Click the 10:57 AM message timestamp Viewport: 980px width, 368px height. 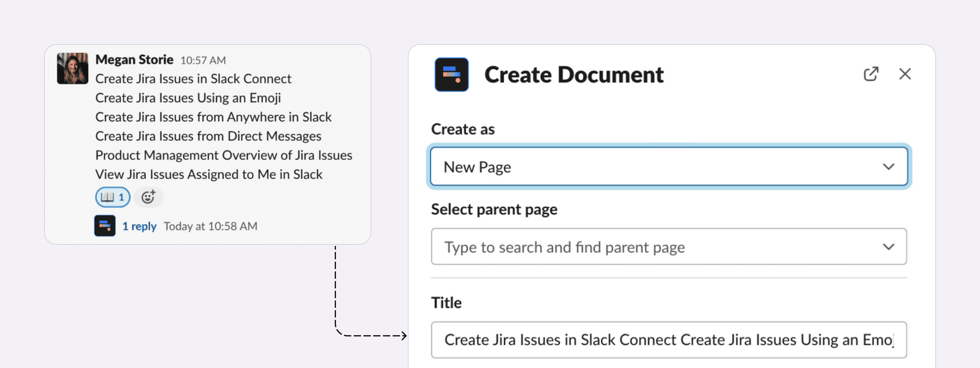click(203, 60)
